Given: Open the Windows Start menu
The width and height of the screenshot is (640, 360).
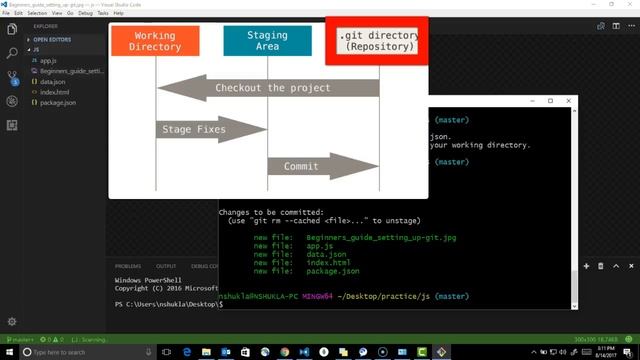Looking at the screenshot, I should click(x=9, y=352).
